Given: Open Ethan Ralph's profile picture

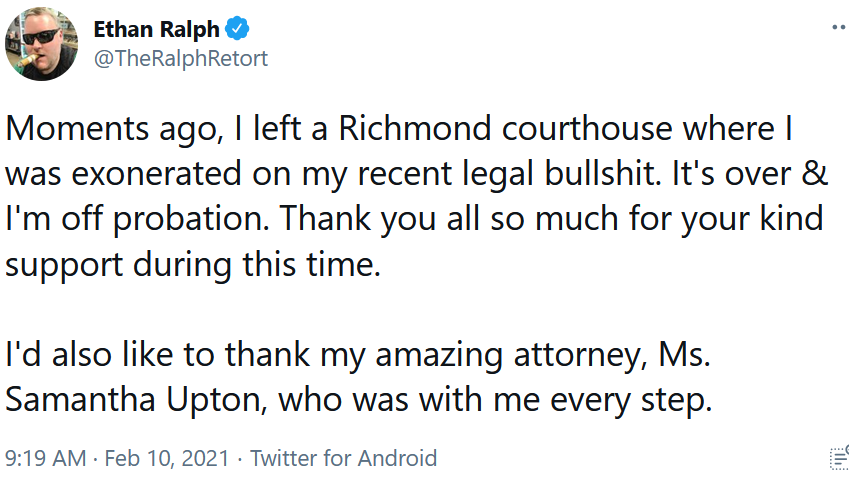Looking at the screenshot, I should pyautogui.click(x=41, y=44).
